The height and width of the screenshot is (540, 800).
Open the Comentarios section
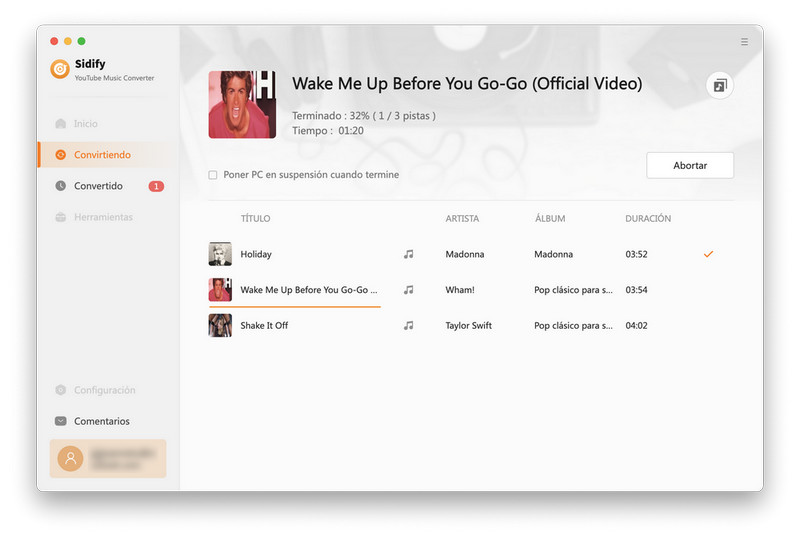coord(108,421)
